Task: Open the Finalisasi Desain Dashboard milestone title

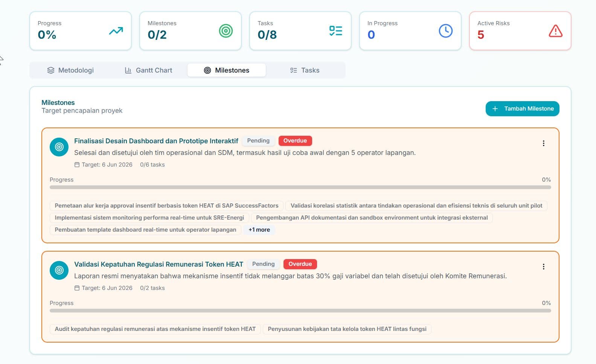Action: coord(156,141)
